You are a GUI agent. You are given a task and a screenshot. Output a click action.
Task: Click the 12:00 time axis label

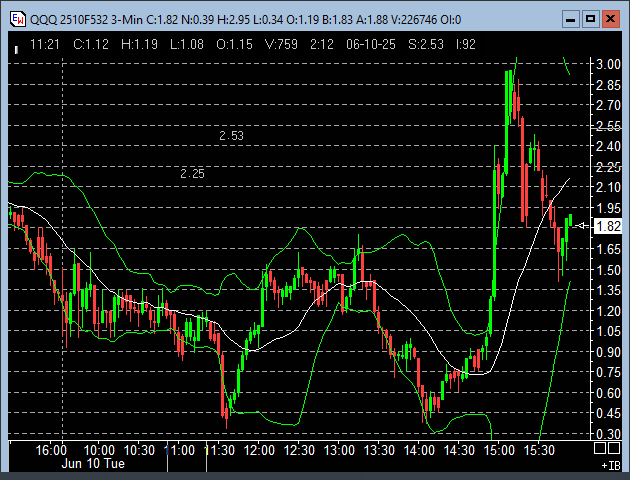[260, 450]
